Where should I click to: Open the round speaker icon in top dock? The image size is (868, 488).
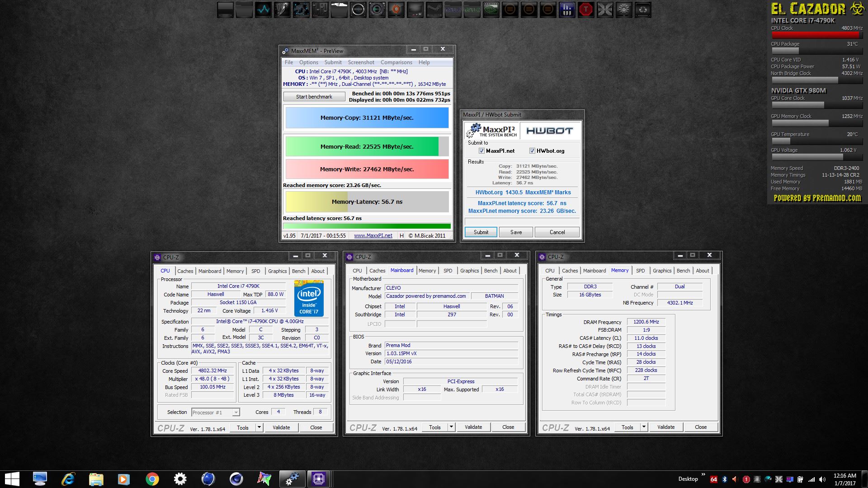(377, 9)
